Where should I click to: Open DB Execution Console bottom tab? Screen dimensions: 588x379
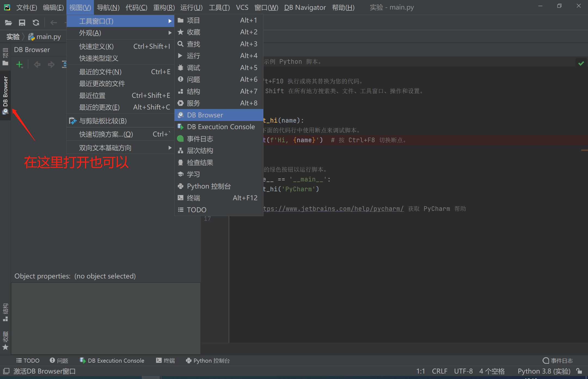(112, 360)
